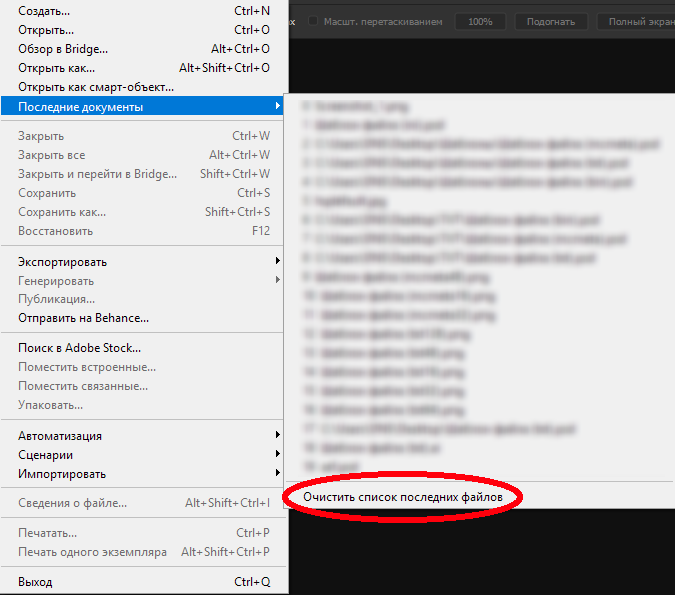The width and height of the screenshot is (675, 595).
Task: Choose 'Обзор в Bridge...' entry
Action: point(142,49)
